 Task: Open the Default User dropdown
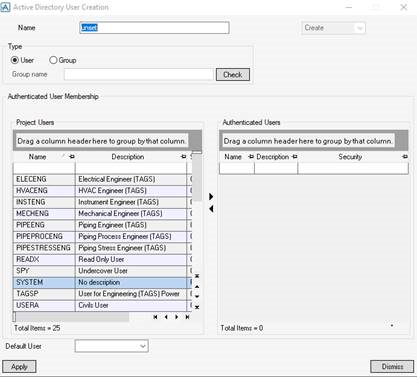(112, 346)
